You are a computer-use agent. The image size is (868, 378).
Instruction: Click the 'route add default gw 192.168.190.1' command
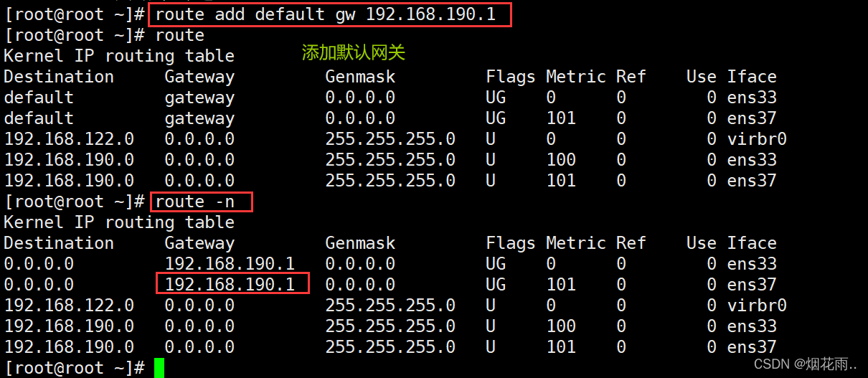click(325, 14)
